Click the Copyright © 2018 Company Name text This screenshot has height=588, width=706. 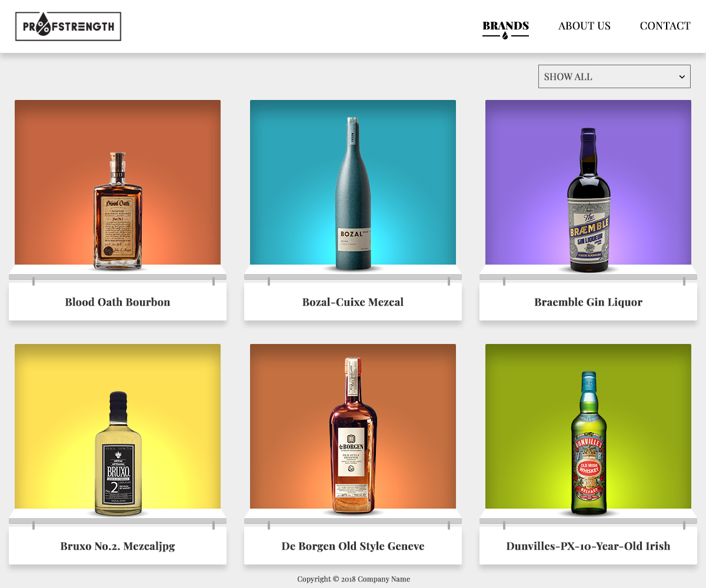[x=354, y=579]
